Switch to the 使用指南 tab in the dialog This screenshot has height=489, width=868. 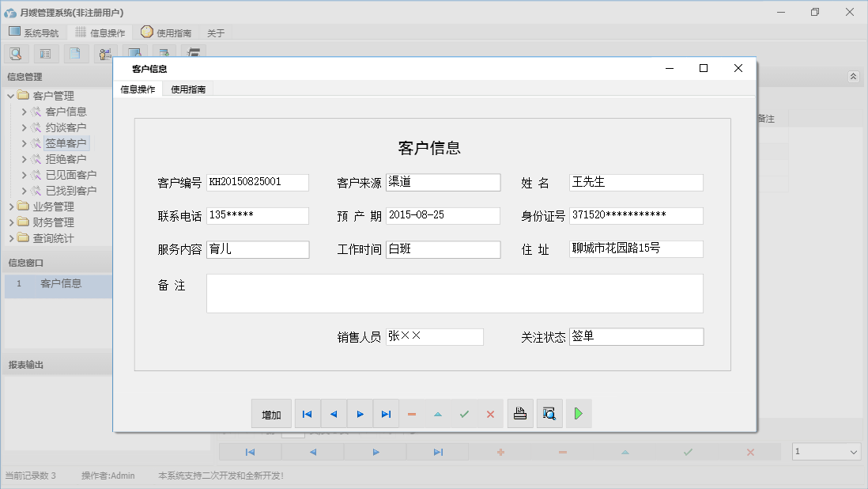187,89
